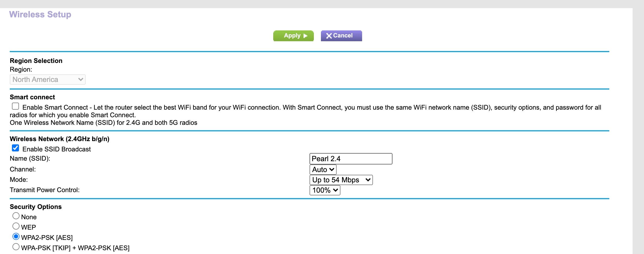
Task: Click the Cancel button
Action: 341,35
